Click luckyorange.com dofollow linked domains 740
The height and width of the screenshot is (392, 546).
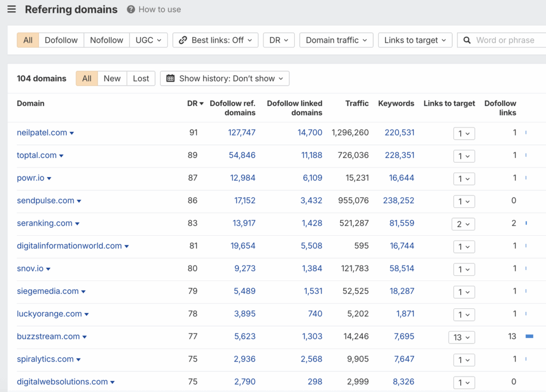tap(315, 314)
